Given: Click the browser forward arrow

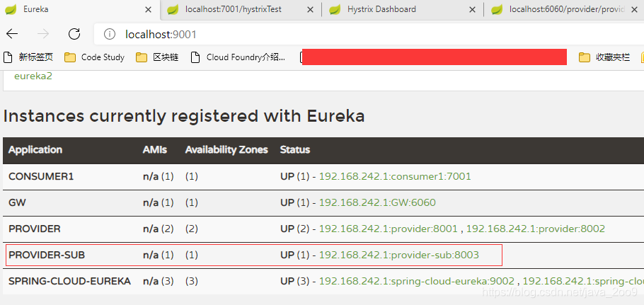Looking at the screenshot, I should pyautogui.click(x=43, y=34).
